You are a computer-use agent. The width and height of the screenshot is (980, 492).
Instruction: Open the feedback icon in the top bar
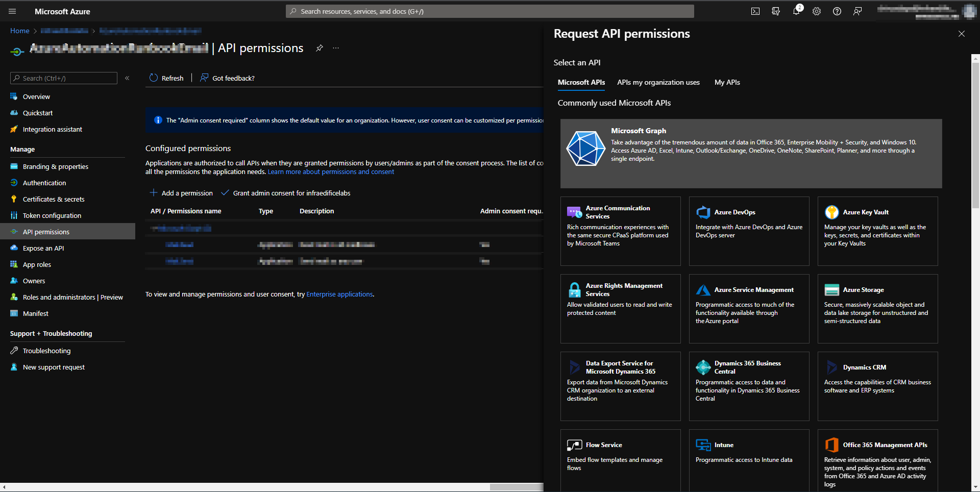coord(857,11)
